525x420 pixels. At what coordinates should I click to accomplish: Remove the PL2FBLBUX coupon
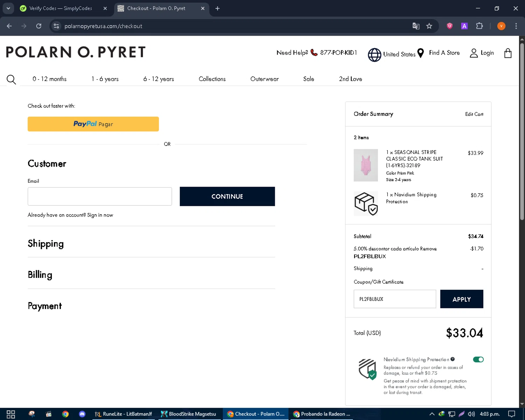pos(428,249)
